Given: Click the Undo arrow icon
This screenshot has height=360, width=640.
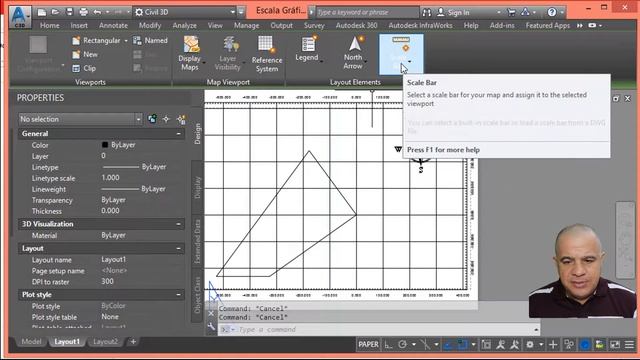Looking at the screenshot, I should click(97, 12).
